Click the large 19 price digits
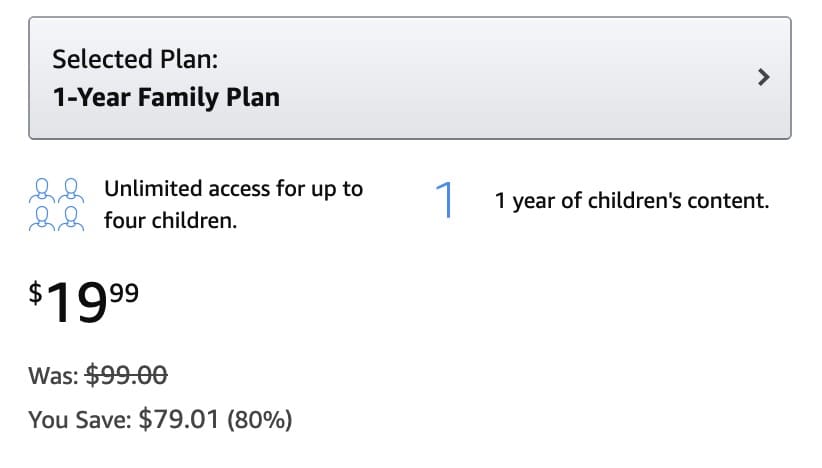This screenshot has width=822, height=468. tap(76, 302)
